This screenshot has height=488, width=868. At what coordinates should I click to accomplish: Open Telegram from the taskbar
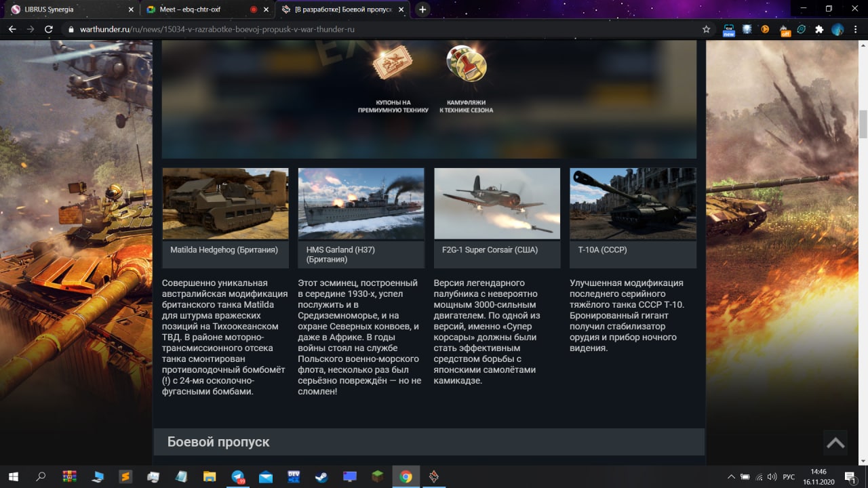pyautogui.click(x=238, y=476)
